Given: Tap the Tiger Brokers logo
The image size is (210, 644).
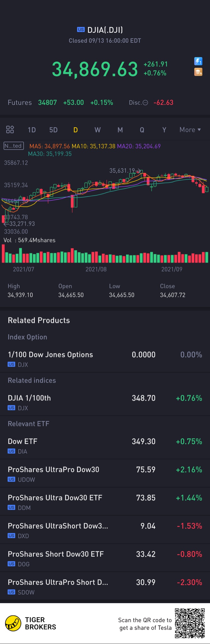Looking at the screenshot, I should click(13, 623).
